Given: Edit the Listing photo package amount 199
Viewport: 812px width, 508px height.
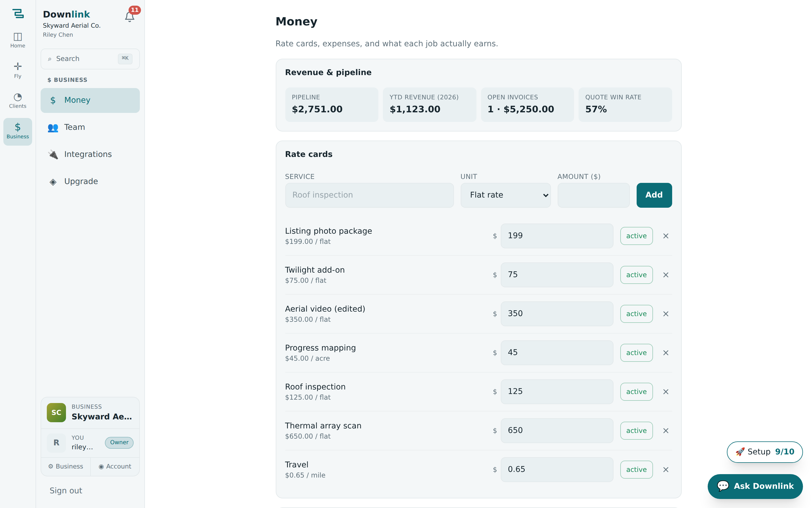Looking at the screenshot, I should 557,236.
